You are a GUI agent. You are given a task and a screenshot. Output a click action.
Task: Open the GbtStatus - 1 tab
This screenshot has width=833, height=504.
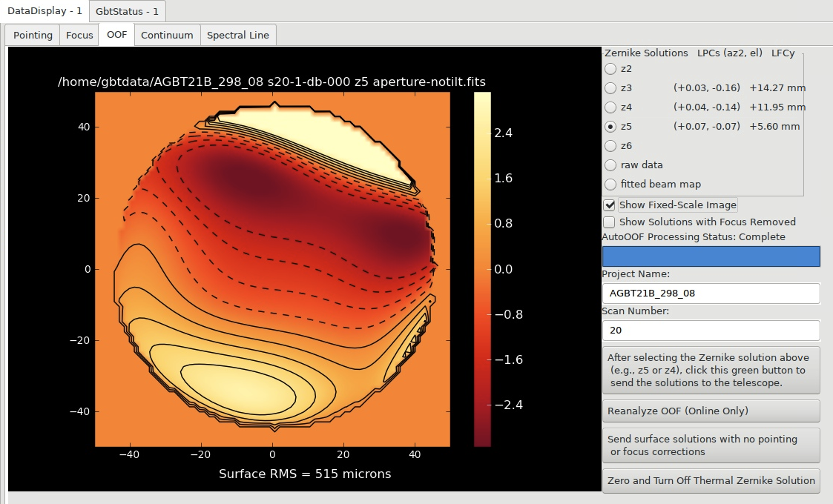click(127, 11)
